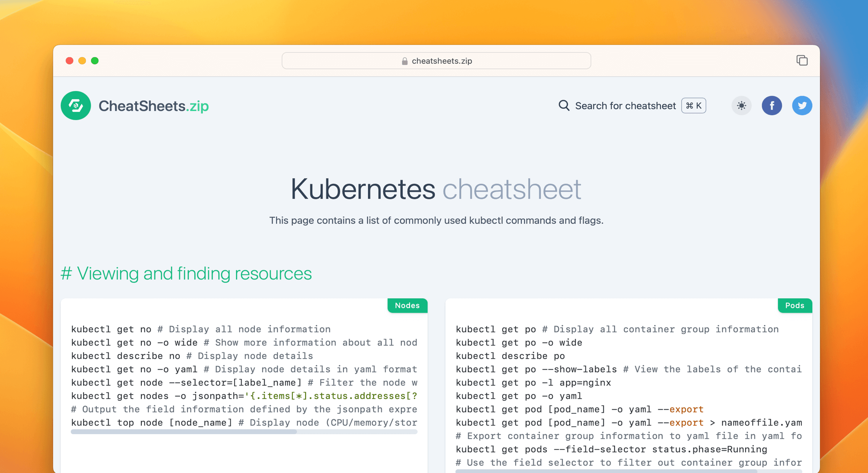
Task: Click line 'kubectl top node [node_name]'
Action: [x=244, y=423]
